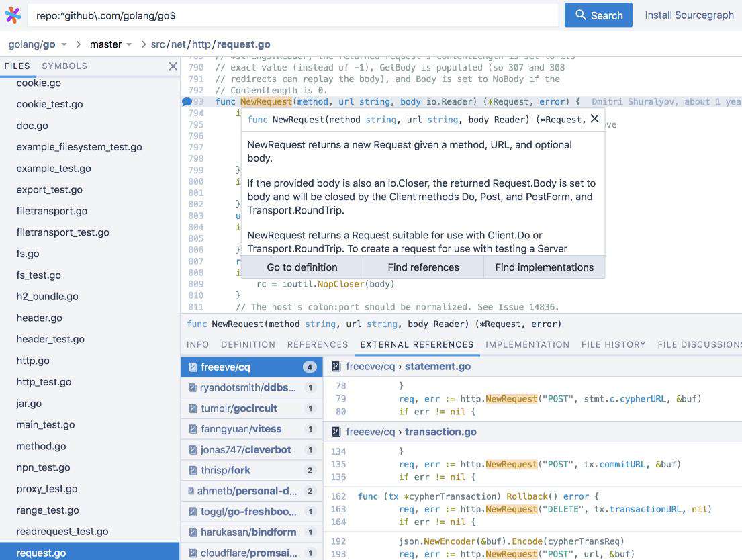Viewport: 742px width, 560px height.
Task: Click repo icon beside ahmetb/personal-d
Action: click(191, 491)
